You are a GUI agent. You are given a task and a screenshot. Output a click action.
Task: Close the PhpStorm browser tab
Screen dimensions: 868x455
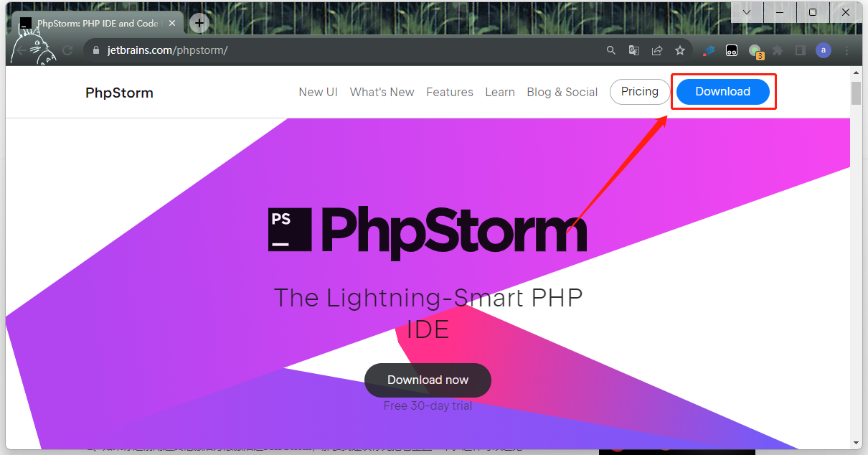pyautogui.click(x=173, y=24)
